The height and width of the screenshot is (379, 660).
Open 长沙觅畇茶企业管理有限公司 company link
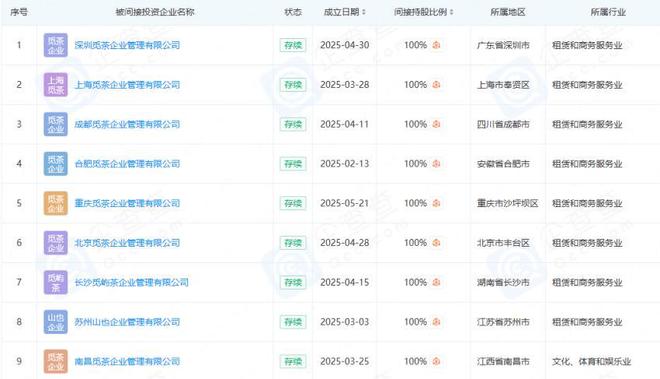coord(131,282)
